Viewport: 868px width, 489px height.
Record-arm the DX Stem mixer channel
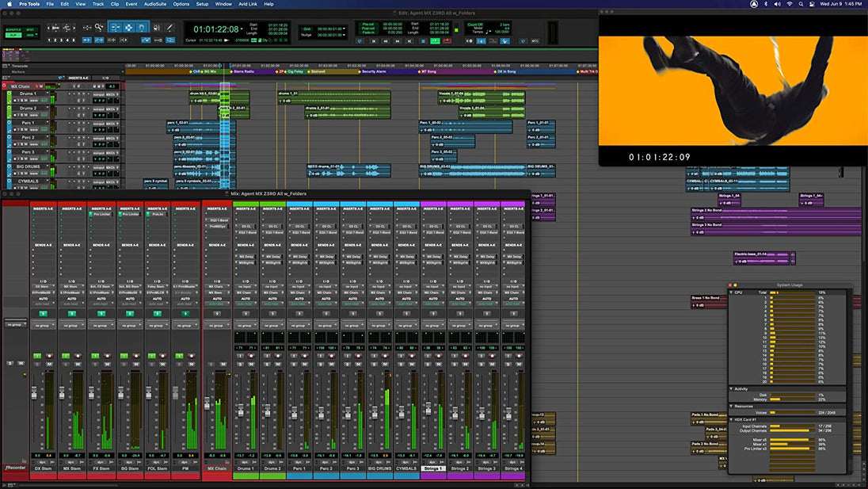50,355
